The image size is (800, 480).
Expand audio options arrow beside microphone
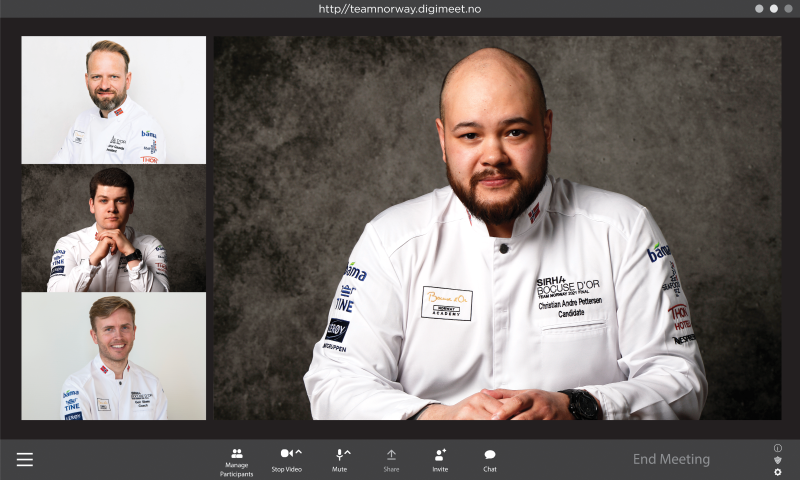tap(348, 453)
